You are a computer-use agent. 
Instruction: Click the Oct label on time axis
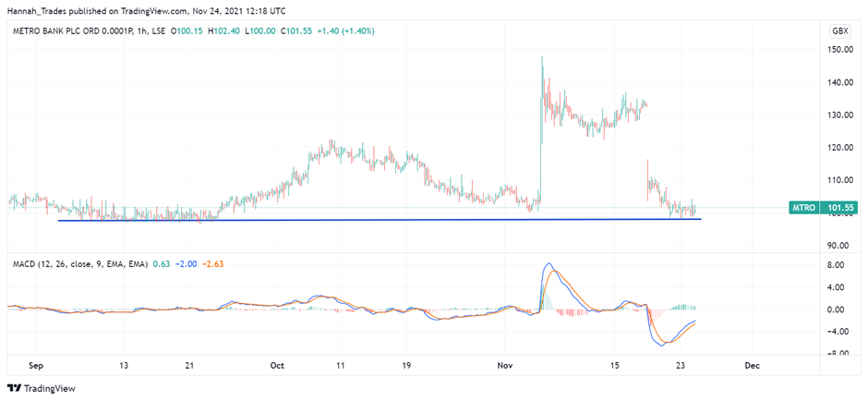(x=277, y=366)
